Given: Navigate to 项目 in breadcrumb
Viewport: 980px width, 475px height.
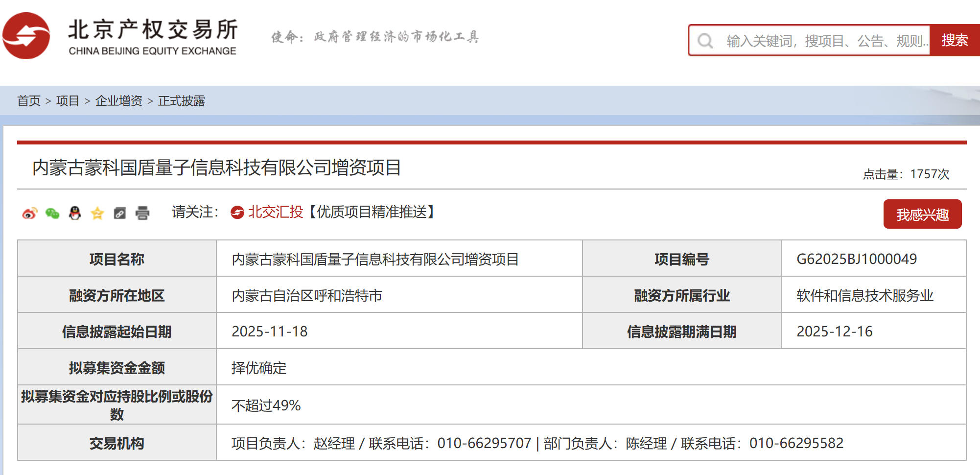Looking at the screenshot, I should click(68, 101).
